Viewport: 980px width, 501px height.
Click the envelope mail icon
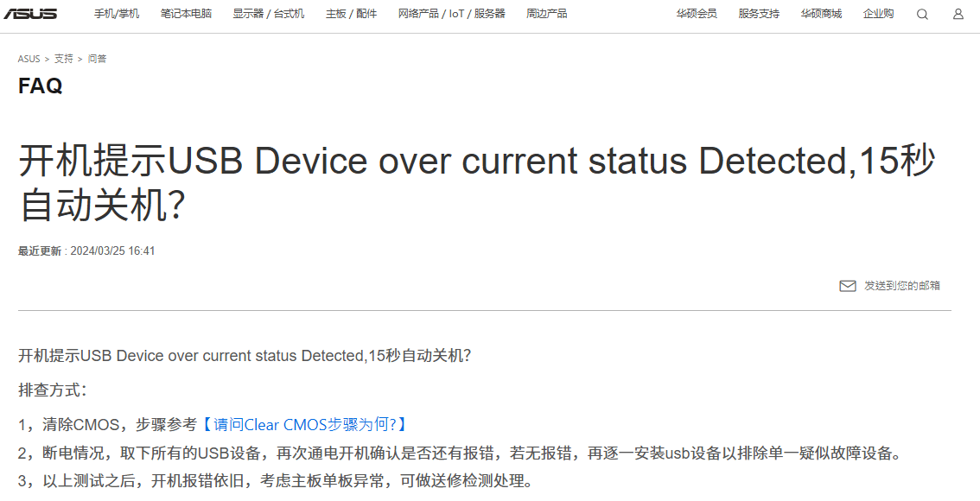point(848,286)
